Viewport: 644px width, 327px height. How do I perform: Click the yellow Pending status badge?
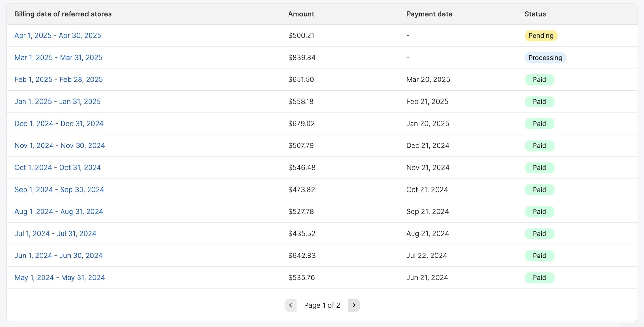pos(541,36)
